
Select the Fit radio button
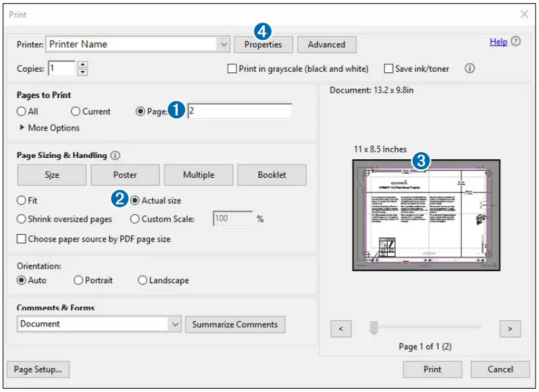(x=22, y=200)
